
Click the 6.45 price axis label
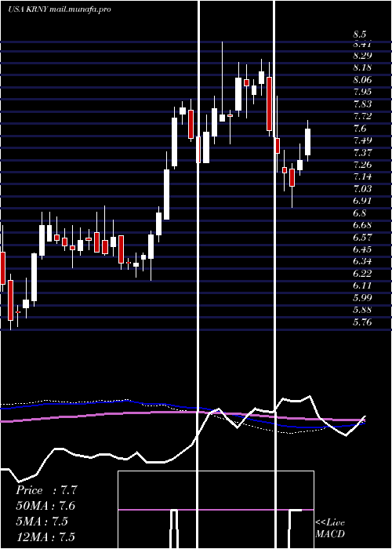362,249
